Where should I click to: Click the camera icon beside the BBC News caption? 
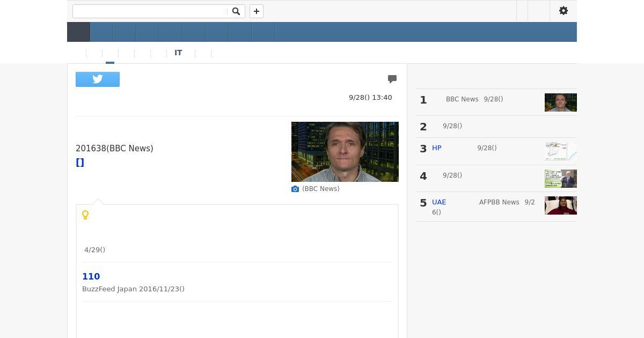[x=295, y=189]
